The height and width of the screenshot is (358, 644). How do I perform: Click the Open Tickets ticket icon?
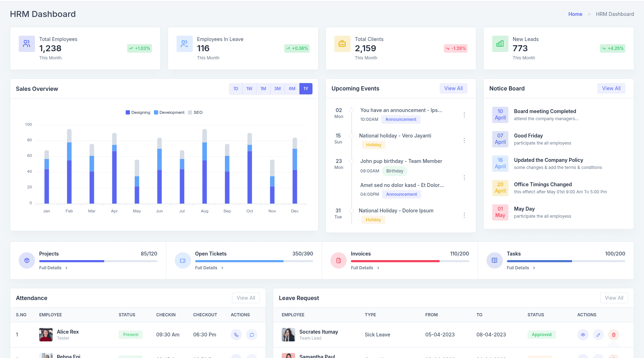[x=183, y=260]
